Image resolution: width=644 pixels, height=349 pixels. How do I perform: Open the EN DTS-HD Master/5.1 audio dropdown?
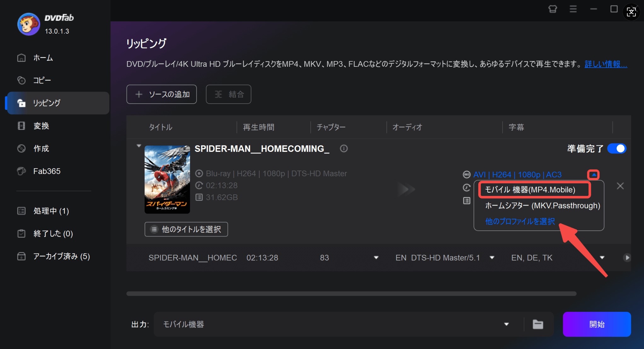[x=492, y=258]
